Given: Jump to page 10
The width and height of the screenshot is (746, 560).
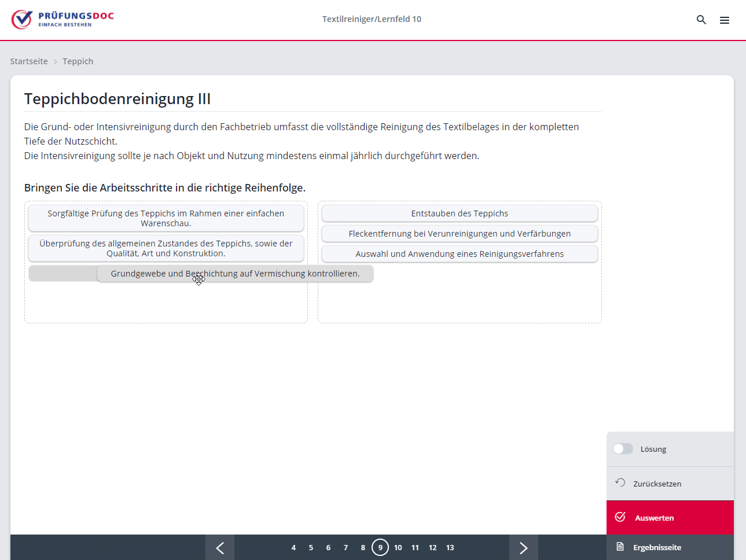Looking at the screenshot, I should [x=398, y=547].
